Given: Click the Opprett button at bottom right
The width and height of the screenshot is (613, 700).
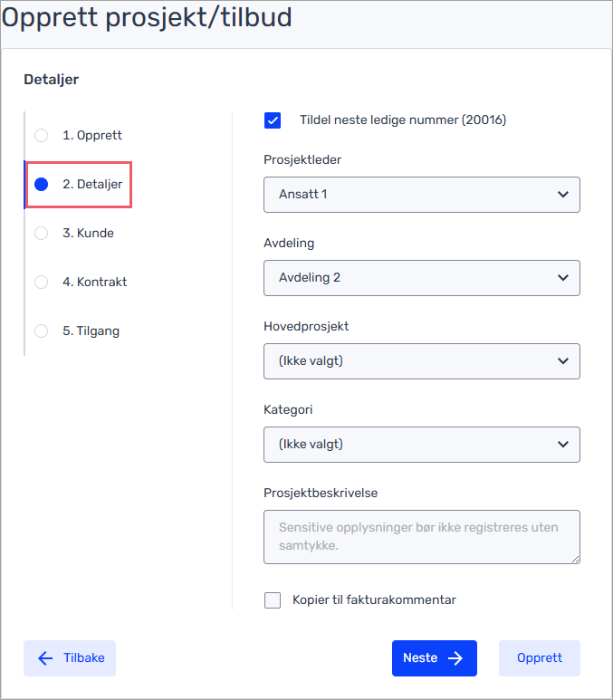Looking at the screenshot, I should tap(540, 658).
